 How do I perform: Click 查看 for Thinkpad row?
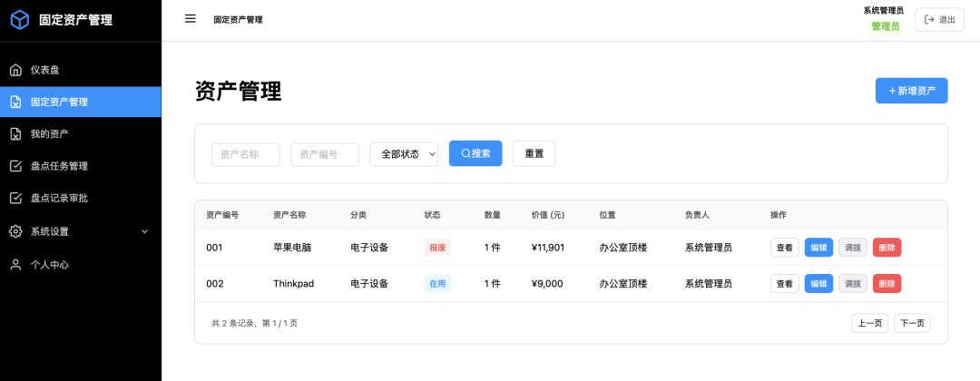coord(784,284)
